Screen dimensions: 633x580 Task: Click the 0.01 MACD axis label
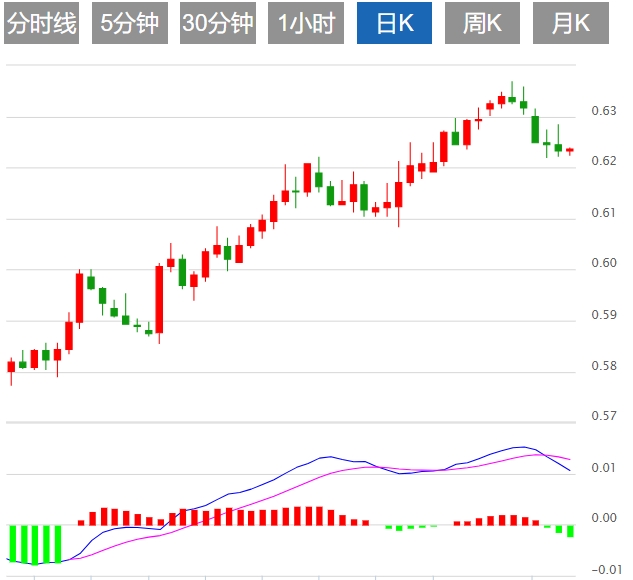[603, 468]
